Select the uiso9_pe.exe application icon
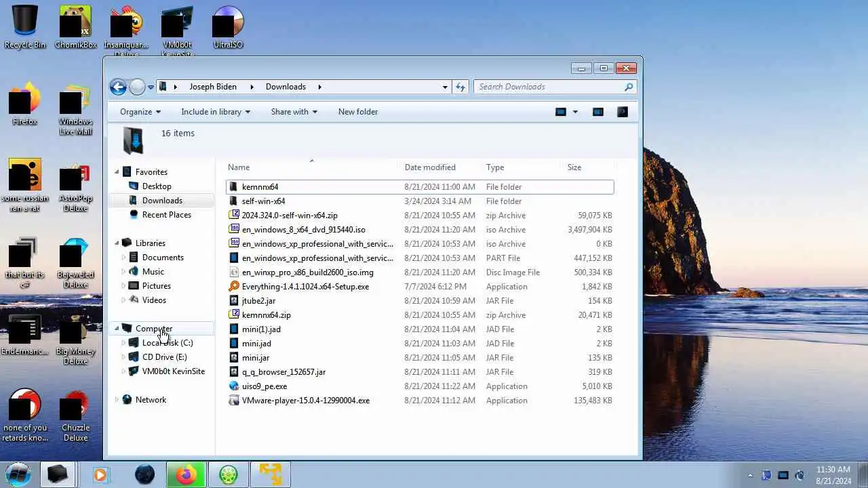Viewport: 868px width, 488px height. pyautogui.click(x=234, y=386)
